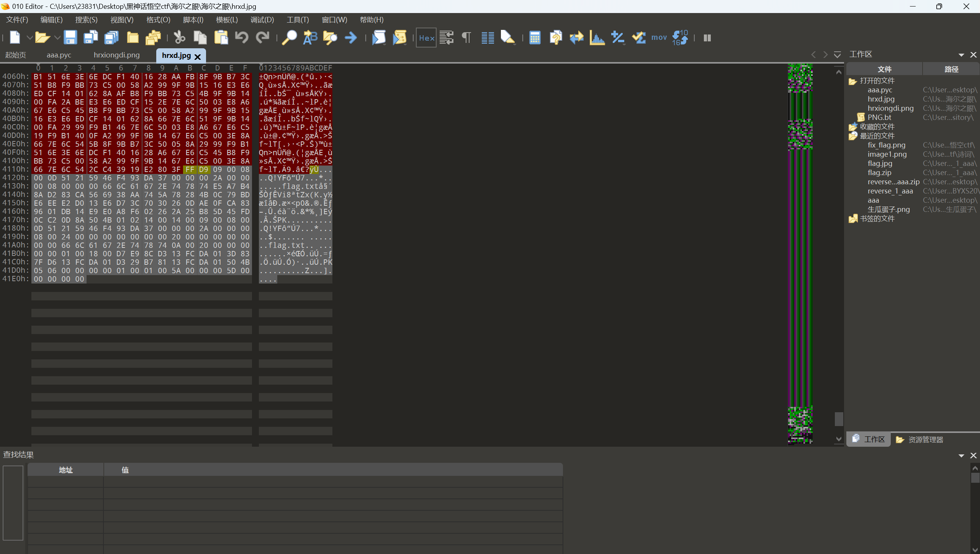980x554 pixels.
Task: Open the 编辑(E) menu
Action: coord(51,20)
